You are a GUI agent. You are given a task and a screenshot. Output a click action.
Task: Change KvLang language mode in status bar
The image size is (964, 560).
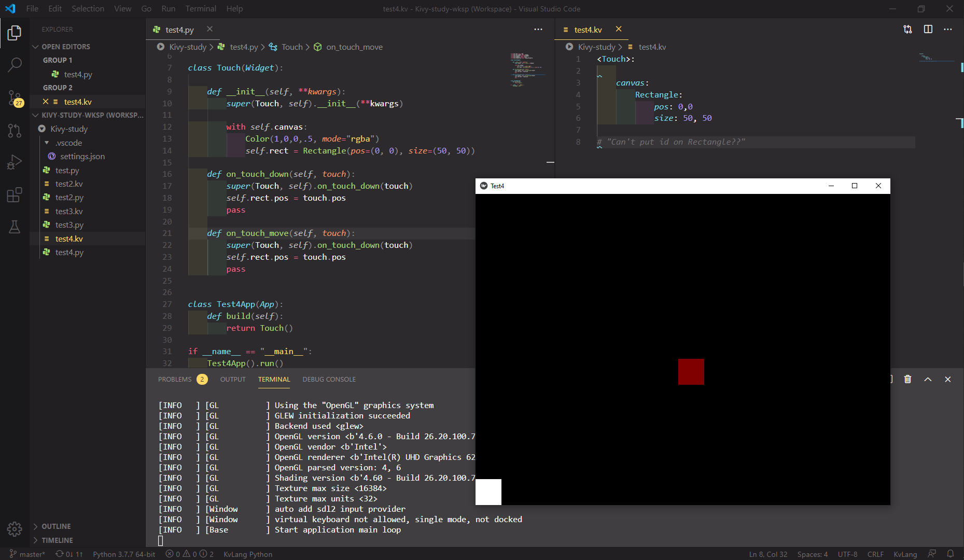pyautogui.click(x=905, y=554)
